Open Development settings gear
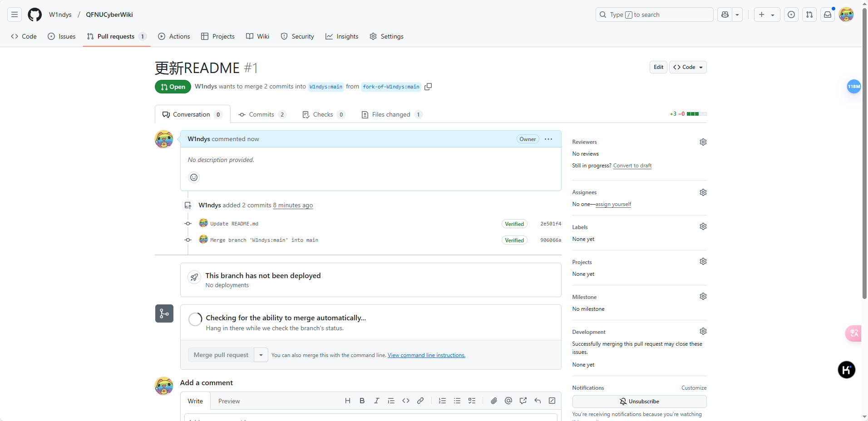 point(703,331)
